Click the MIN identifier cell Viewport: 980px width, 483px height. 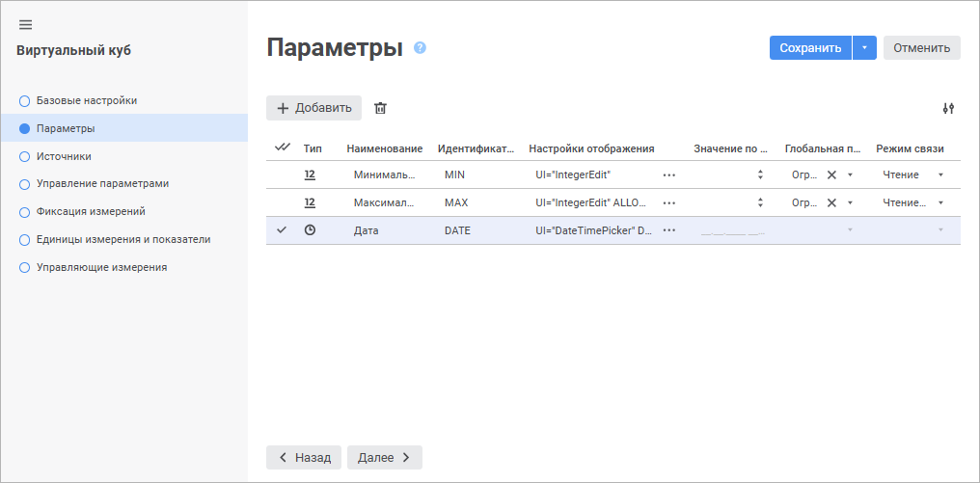coord(454,174)
